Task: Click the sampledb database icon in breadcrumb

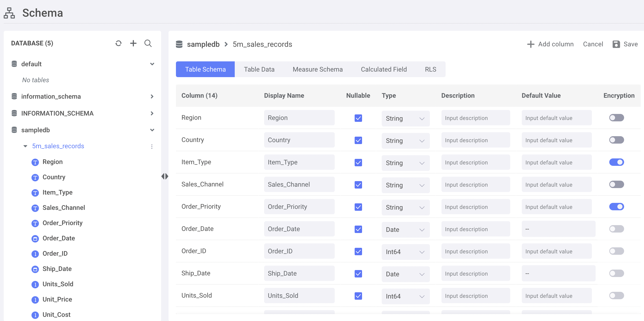Action: 179,44
